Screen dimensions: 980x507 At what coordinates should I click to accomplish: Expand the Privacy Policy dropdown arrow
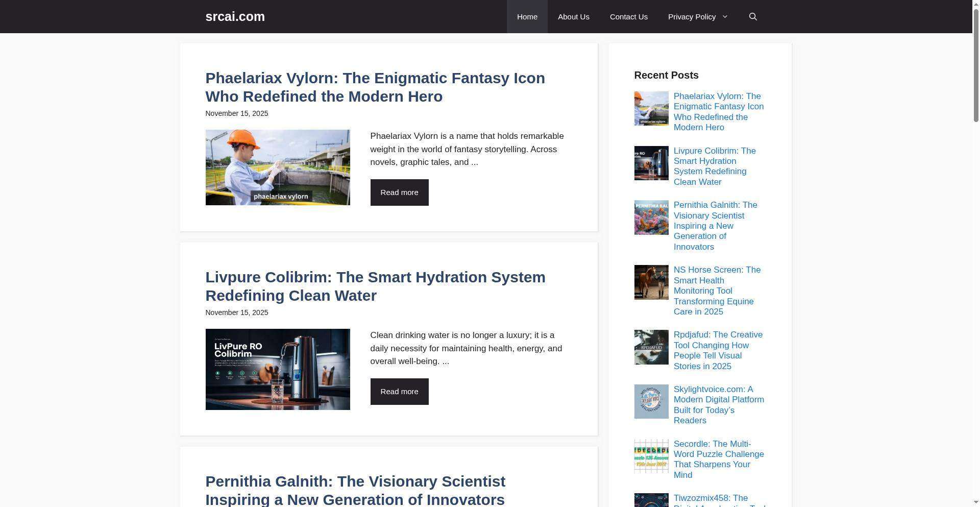pyautogui.click(x=724, y=17)
